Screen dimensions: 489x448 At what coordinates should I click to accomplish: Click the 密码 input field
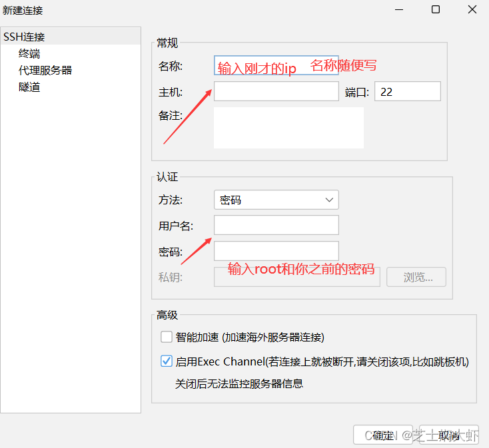coord(276,251)
